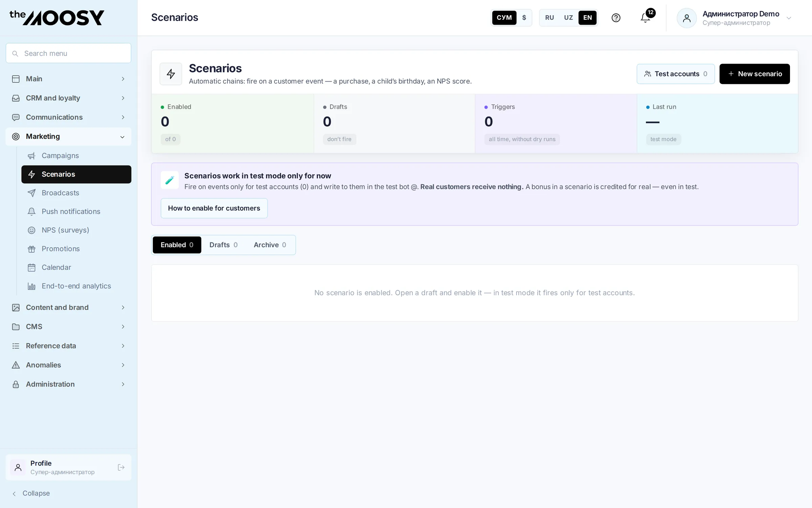
Task: Open the Profile card in sidebar
Action: coord(68,467)
